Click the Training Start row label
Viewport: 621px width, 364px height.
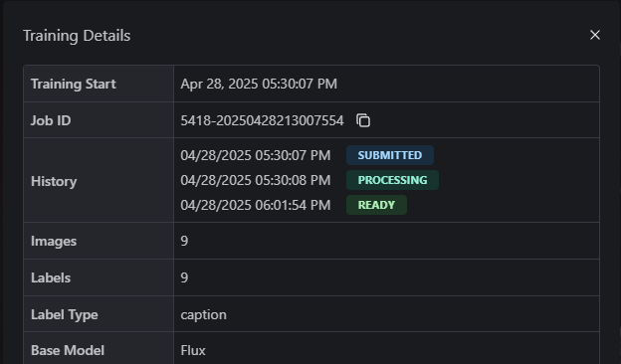tap(74, 84)
